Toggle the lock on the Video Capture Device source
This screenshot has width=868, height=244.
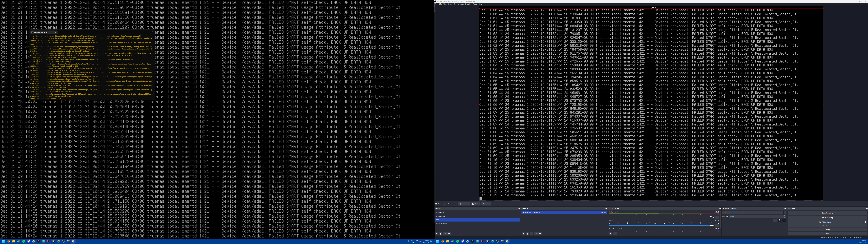[605, 212]
